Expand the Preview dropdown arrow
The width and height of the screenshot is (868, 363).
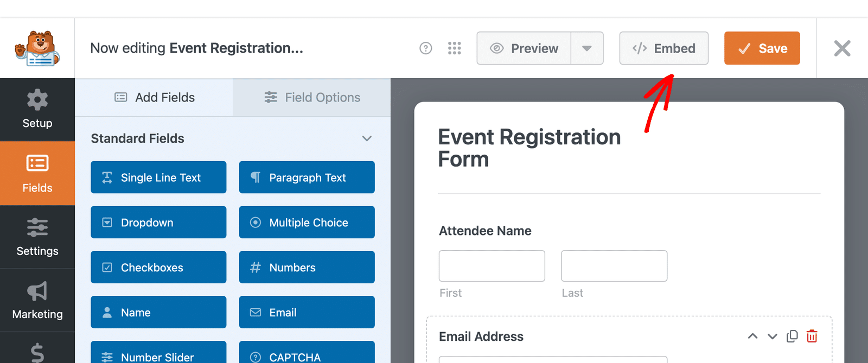pos(587,48)
